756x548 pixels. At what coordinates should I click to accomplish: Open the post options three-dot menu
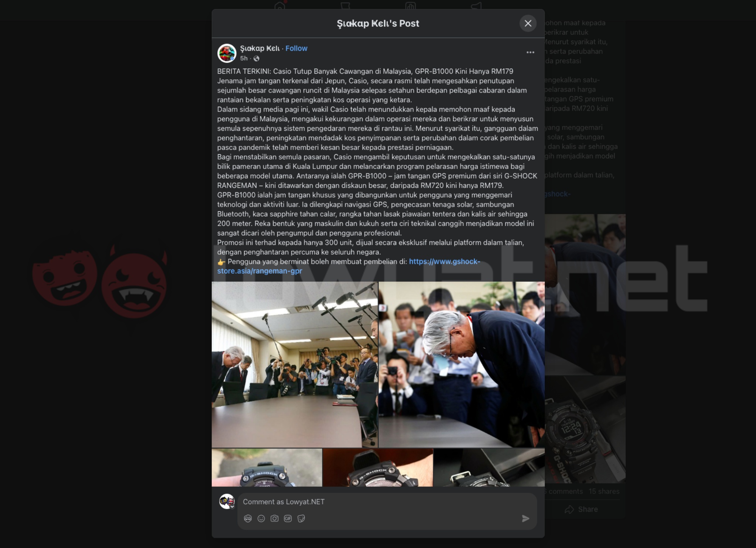click(530, 53)
